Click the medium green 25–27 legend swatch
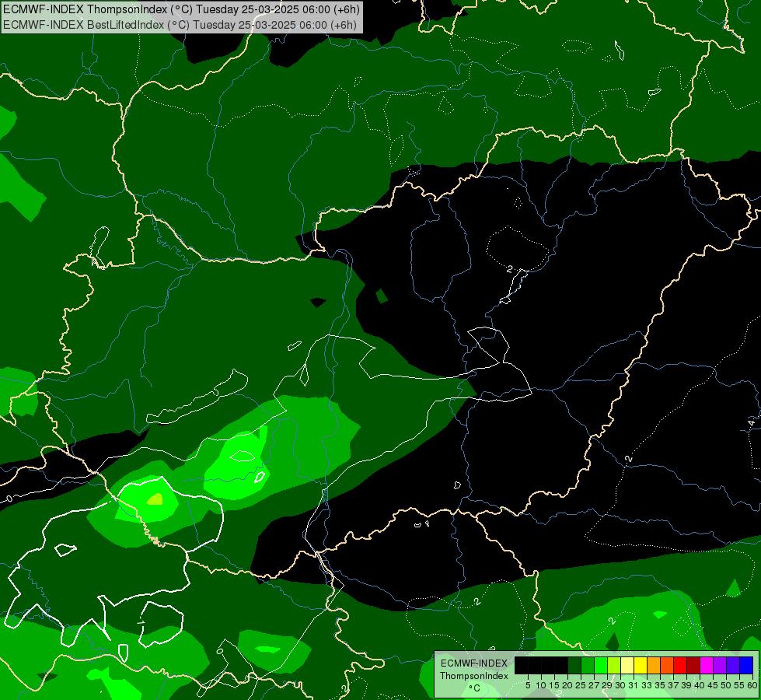This screenshot has height=700, width=761. tap(588, 665)
